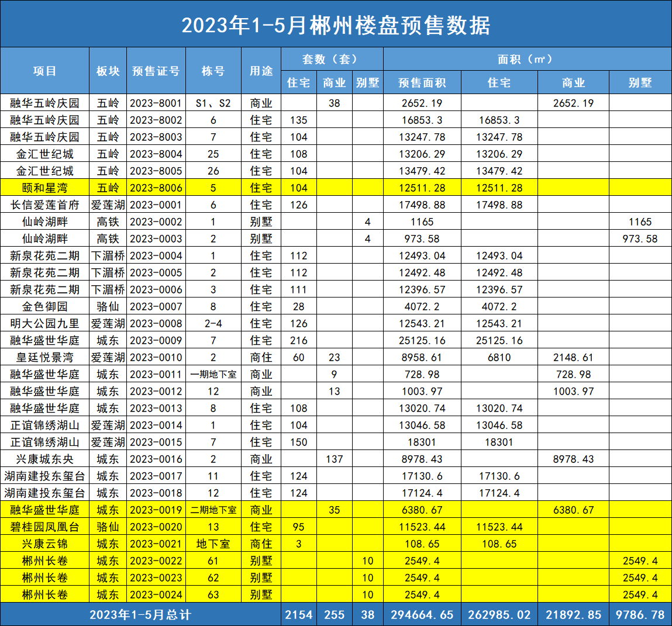Click total residential count 2154
Screen dimensions: 672x626
[x=299, y=615]
